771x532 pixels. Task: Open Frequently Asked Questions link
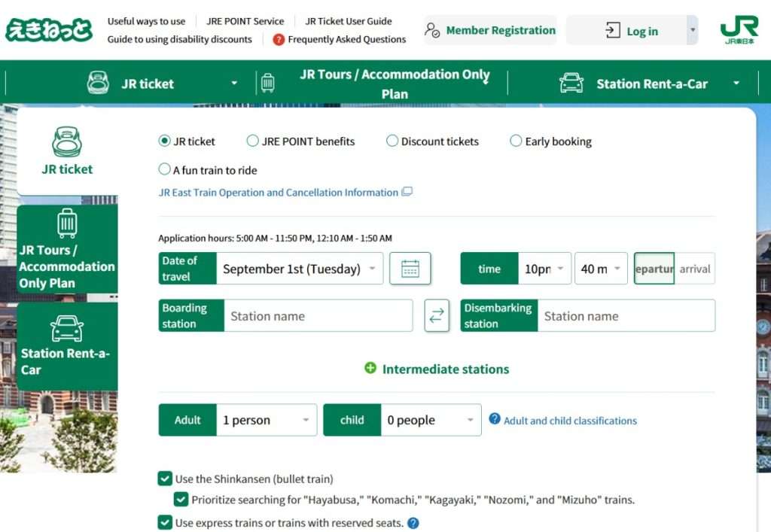point(346,39)
